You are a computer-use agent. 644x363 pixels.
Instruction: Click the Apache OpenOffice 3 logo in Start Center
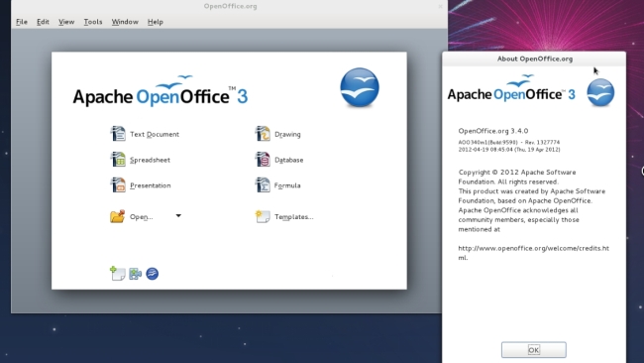[161, 91]
